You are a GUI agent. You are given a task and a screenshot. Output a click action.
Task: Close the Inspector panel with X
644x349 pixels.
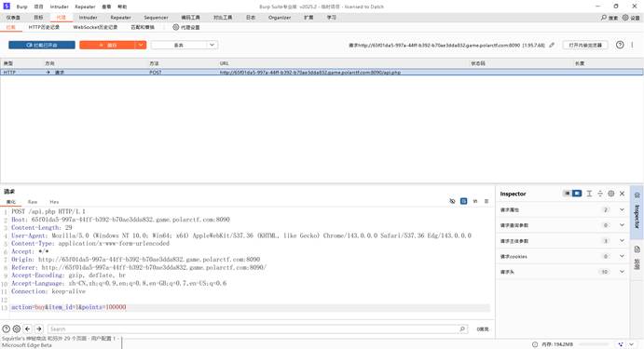622,194
